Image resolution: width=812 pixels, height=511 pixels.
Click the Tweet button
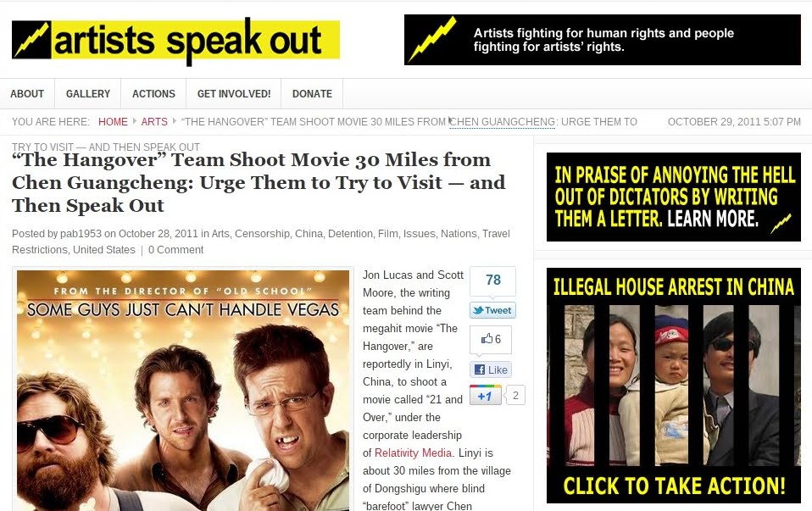coord(492,311)
